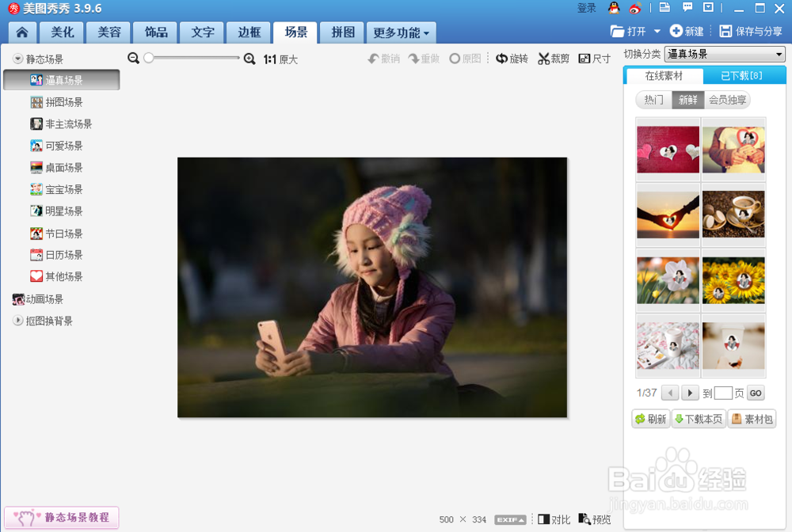This screenshot has height=532, width=792.
Task: Choose the hand-held heart scene thumbnail
Action: pos(733,150)
